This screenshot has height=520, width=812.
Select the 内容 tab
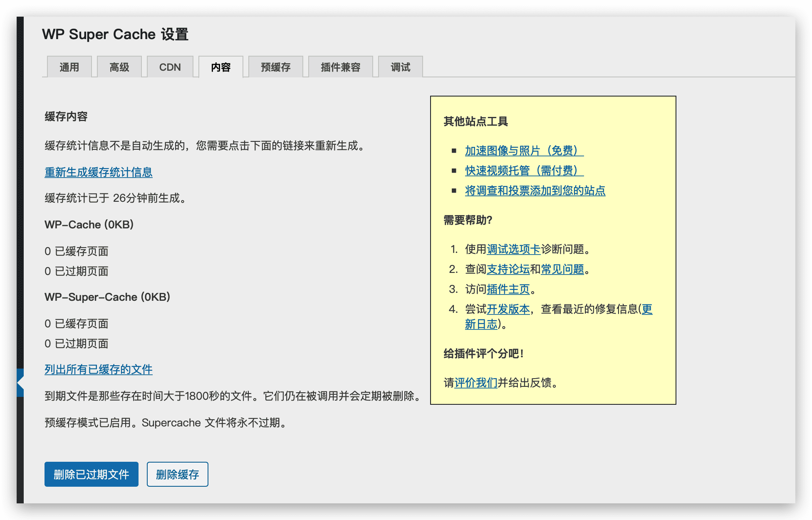[220, 67]
